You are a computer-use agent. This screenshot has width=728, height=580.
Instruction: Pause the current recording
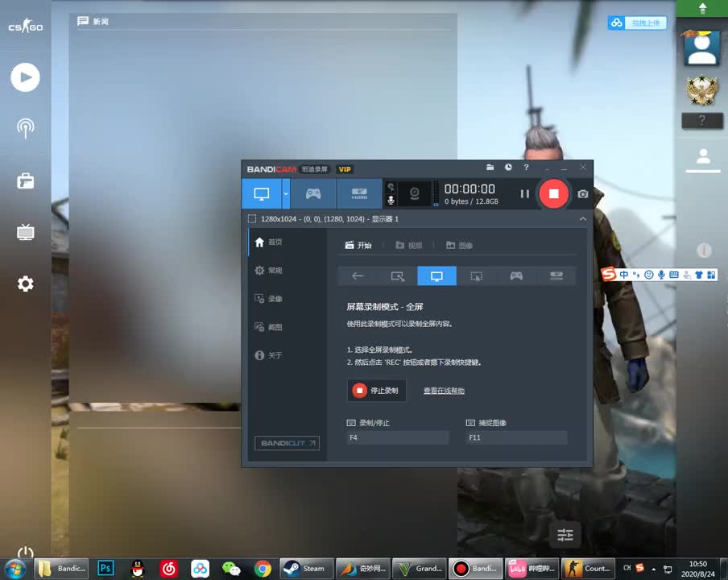[524, 193]
